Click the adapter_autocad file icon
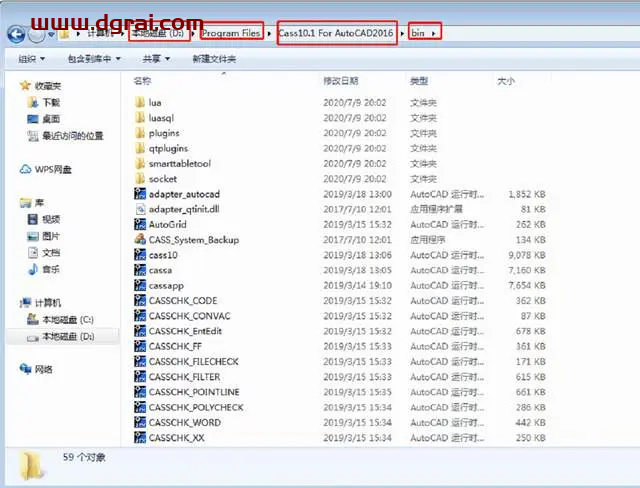 point(140,194)
